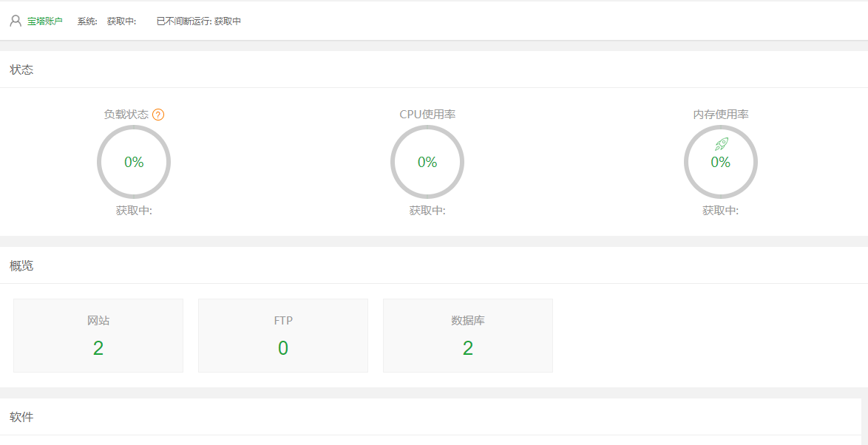Click the load status help question icon
The image size is (868, 445).
click(x=158, y=115)
